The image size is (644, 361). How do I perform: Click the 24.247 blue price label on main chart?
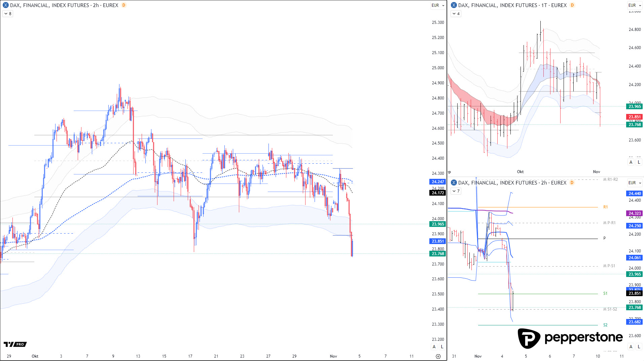click(x=438, y=182)
